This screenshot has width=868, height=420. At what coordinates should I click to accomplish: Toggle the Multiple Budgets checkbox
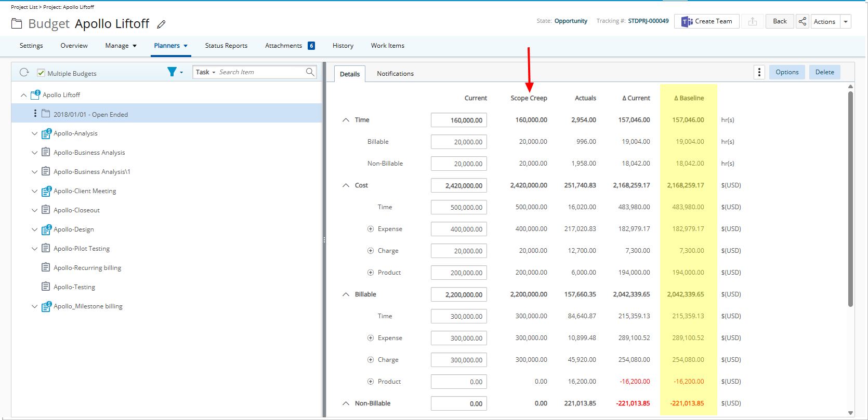[41, 73]
